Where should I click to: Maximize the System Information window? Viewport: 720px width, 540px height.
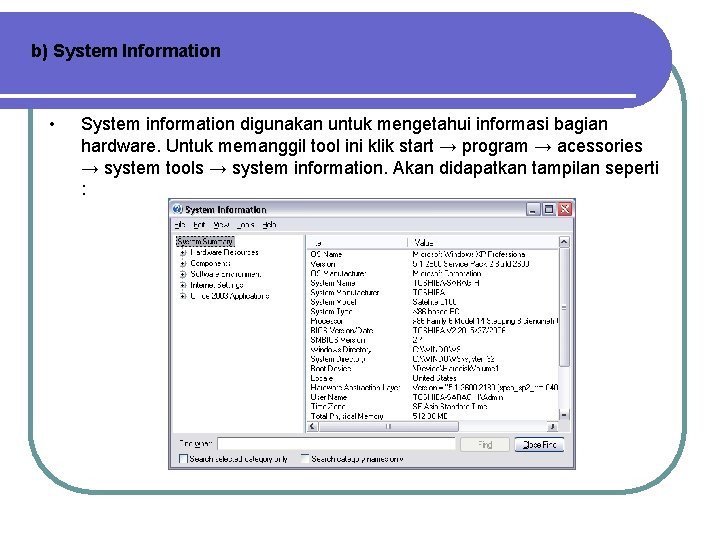pyautogui.click(x=549, y=210)
